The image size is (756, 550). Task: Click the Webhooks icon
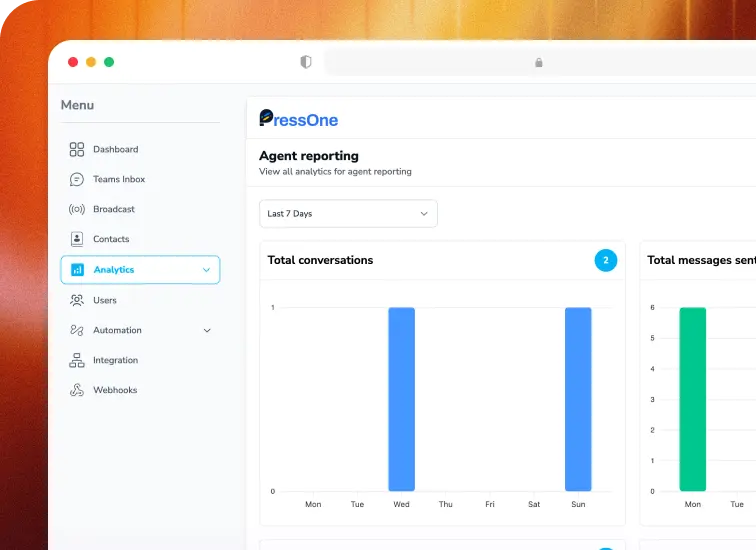(77, 390)
